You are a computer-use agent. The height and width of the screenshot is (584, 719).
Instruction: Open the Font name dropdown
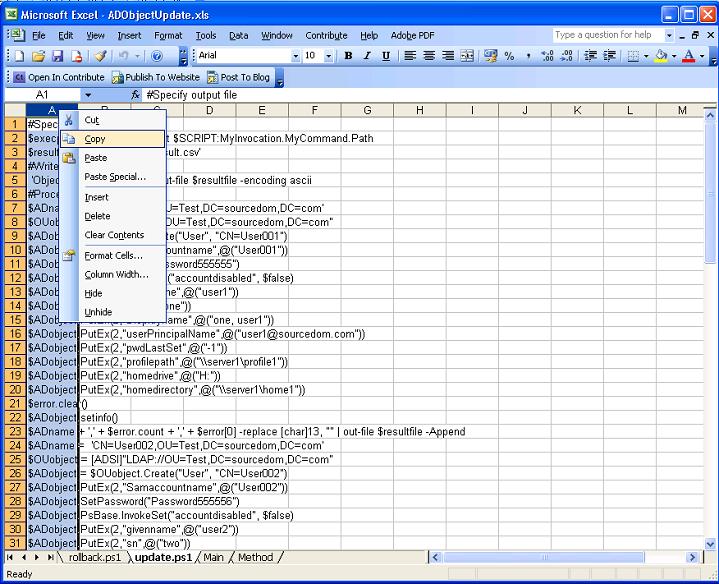click(295, 56)
